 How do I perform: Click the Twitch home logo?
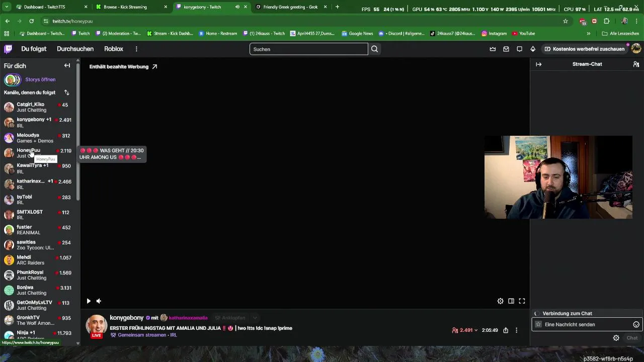[x=8, y=49]
